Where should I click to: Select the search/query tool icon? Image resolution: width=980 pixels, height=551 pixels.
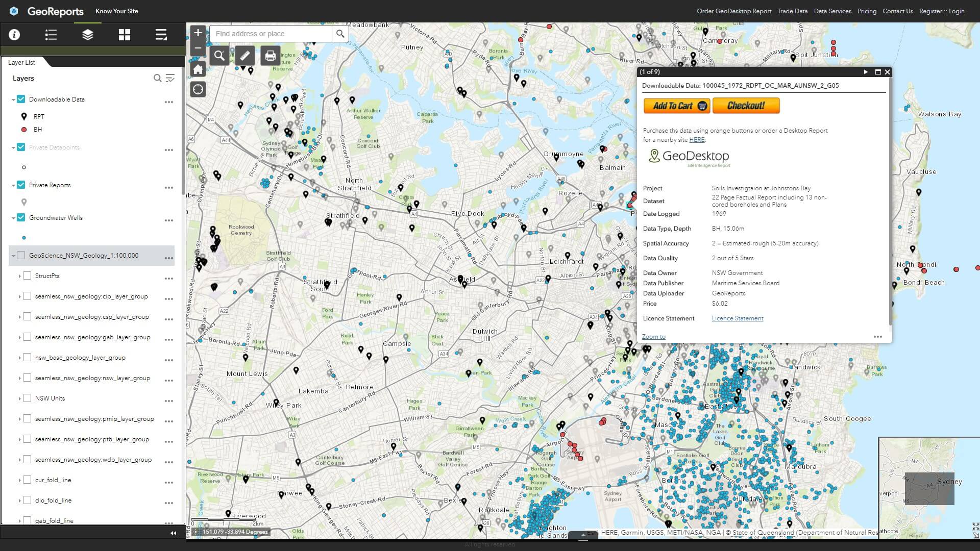219,55
